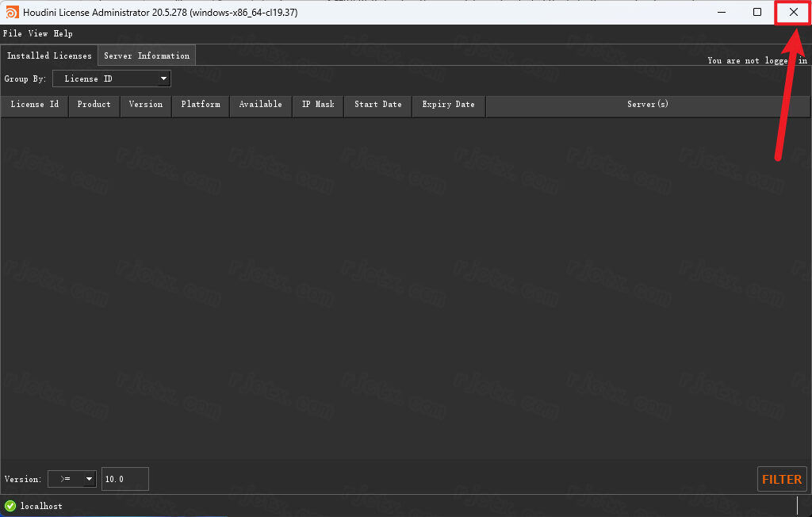
Task: Select the Installed Licenses tab
Action: 49,56
